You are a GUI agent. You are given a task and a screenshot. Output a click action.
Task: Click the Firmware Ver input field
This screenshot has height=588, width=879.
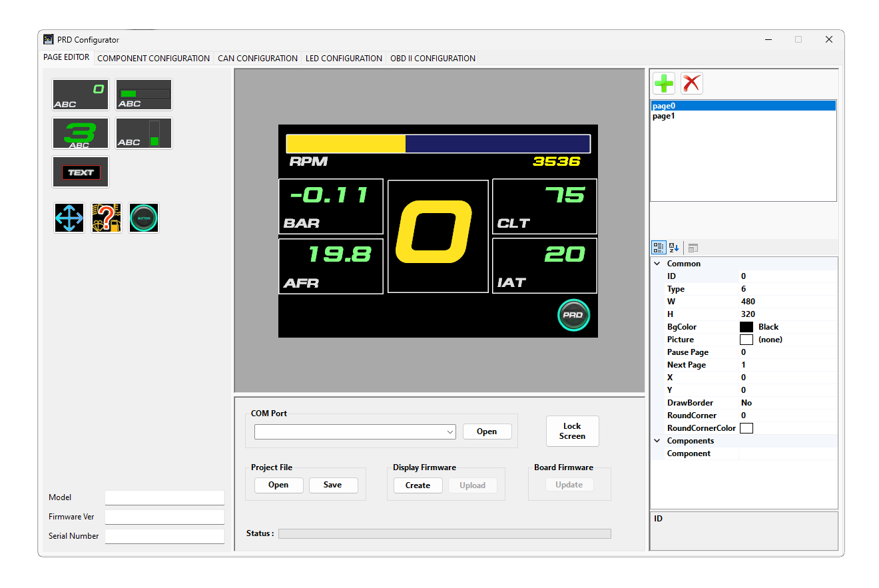164,517
